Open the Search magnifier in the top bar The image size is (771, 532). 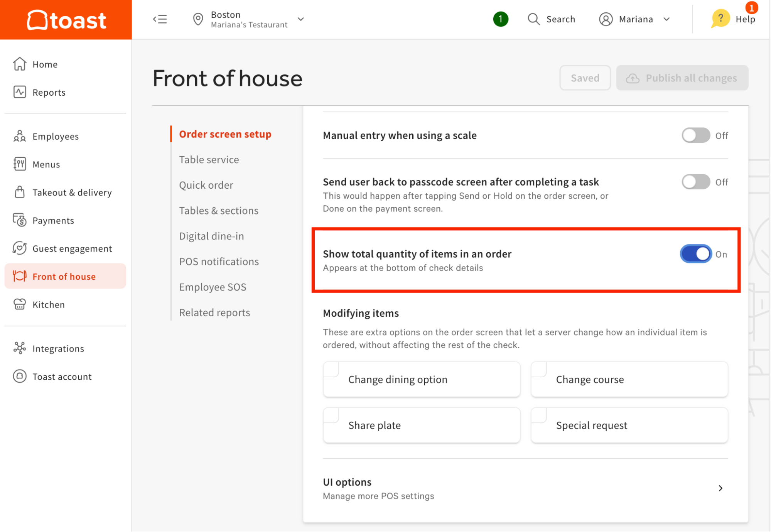534,19
